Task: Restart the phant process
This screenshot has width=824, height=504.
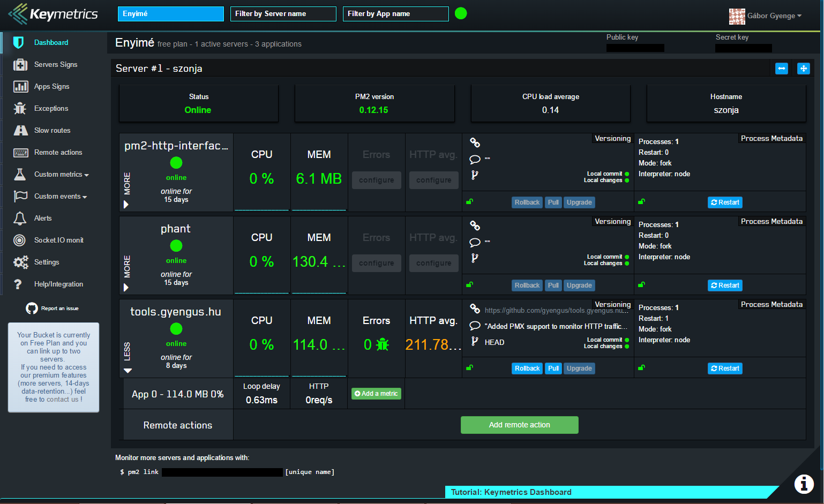Action: click(725, 285)
